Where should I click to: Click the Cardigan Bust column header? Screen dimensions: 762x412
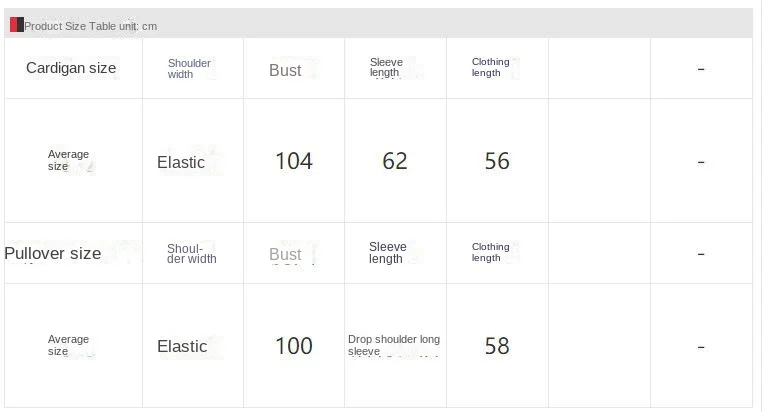tap(285, 70)
